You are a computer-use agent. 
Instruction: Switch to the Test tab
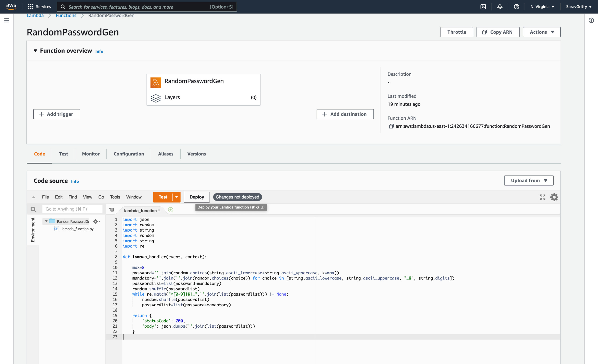pos(63,154)
